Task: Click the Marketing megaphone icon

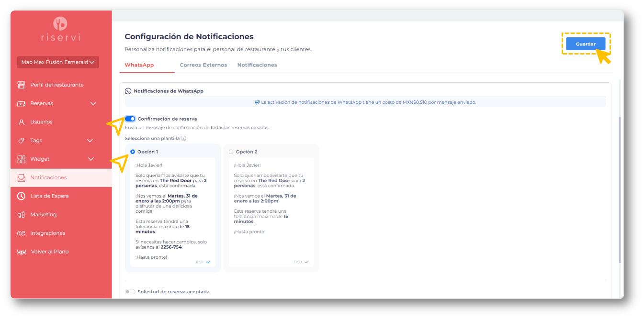Action: coord(21,215)
